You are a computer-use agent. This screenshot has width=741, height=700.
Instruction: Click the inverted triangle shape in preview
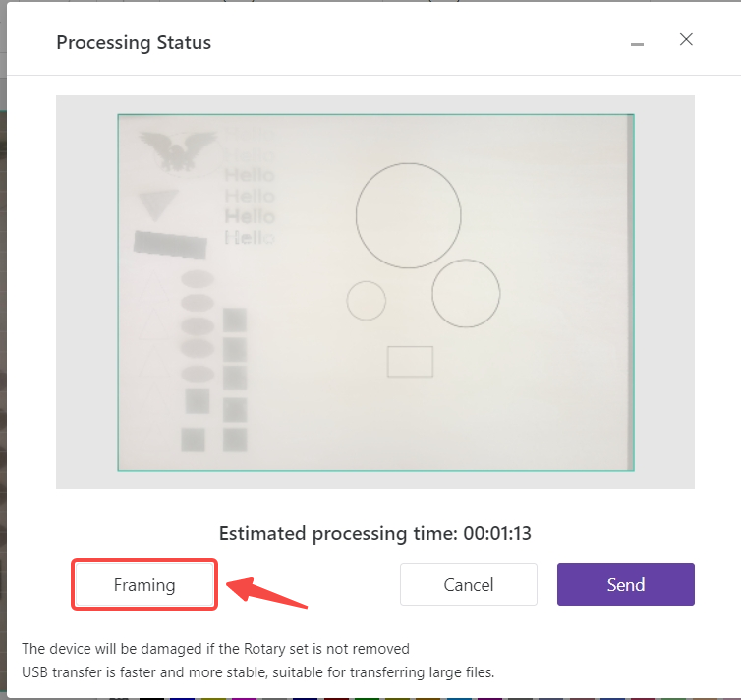[157, 204]
